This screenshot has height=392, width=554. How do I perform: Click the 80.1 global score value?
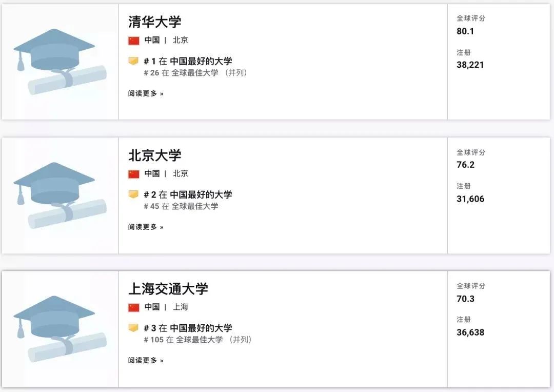click(465, 31)
